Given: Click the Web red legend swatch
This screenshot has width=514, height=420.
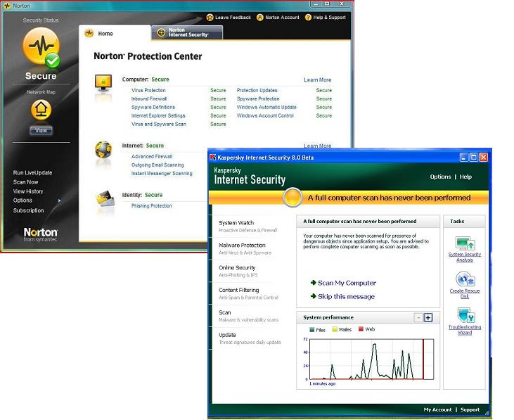Looking at the screenshot, I should (x=361, y=329).
